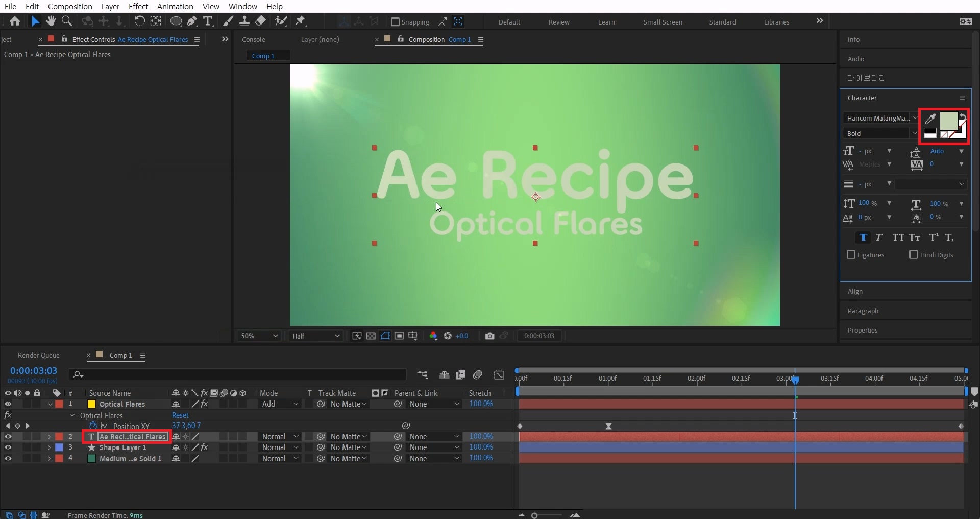This screenshot has width=980, height=519.
Task: Toggle transparency grid in viewer
Action: [x=371, y=336]
